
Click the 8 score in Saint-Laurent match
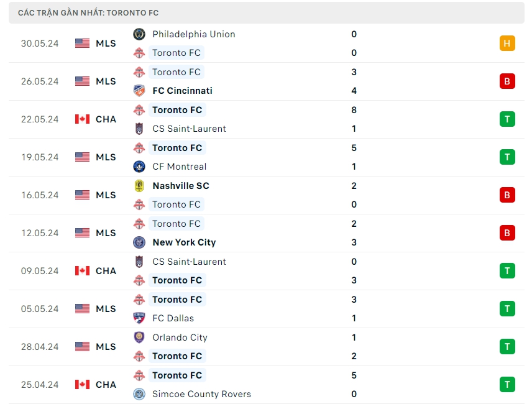[x=354, y=110]
